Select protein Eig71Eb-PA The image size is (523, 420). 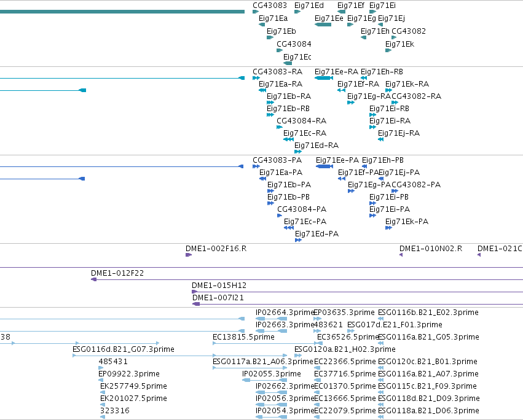289,185
